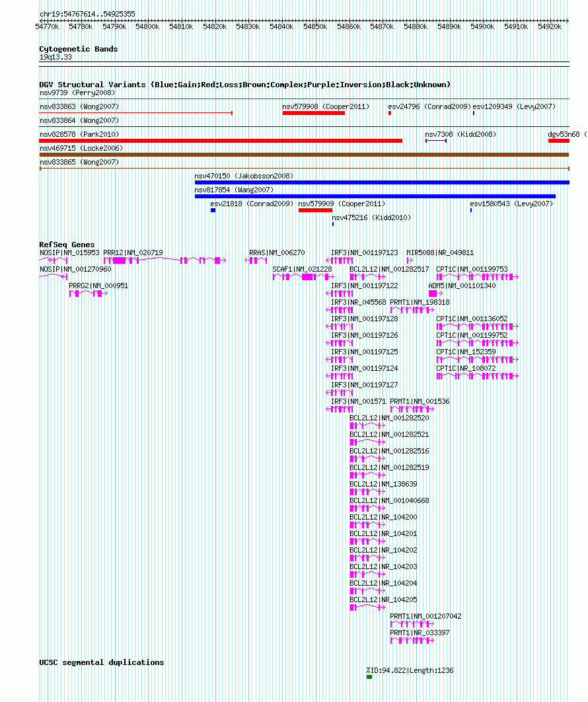Click the ADM5 magenta gene glyph
Viewport: 588px width, 702px height.
(435, 293)
